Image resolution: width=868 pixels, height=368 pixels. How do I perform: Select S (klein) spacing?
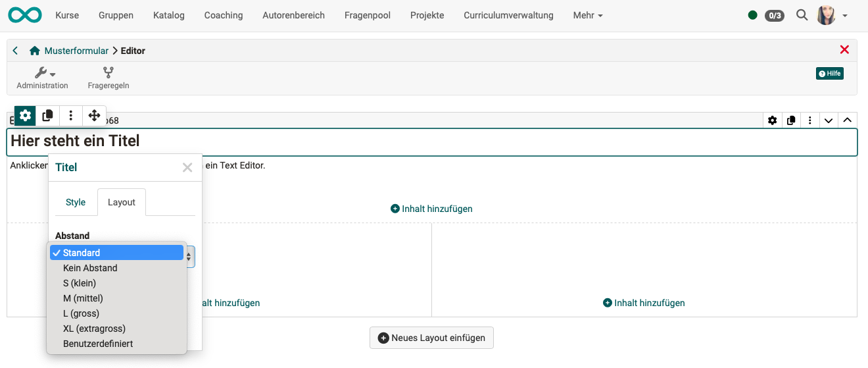pyautogui.click(x=116, y=283)
